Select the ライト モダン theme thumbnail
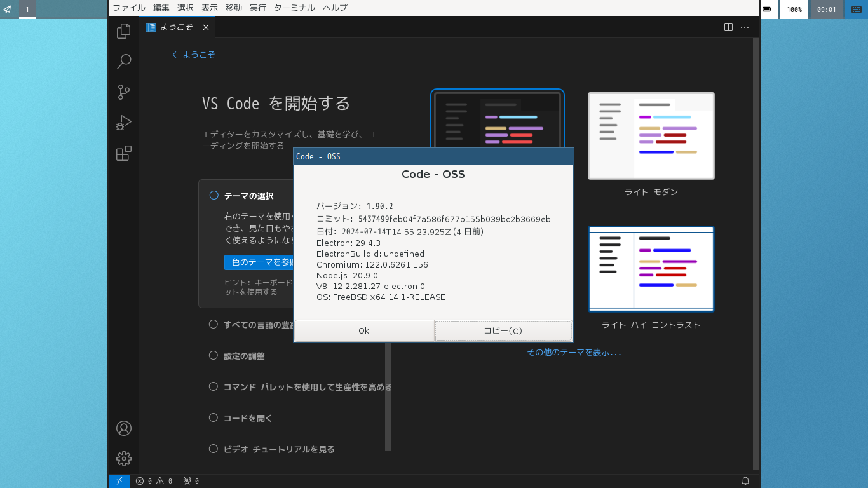This screenshot has height=488, width=868. point(651,136)
